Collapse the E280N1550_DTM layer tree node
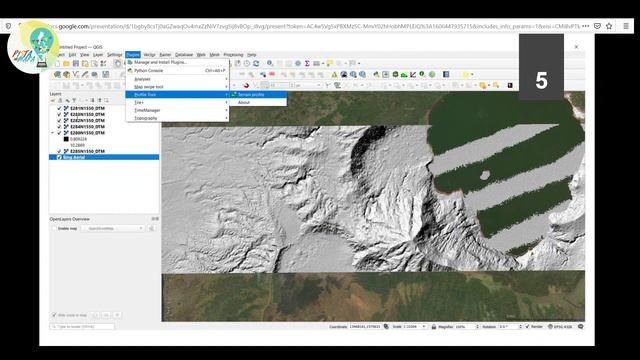 pyautogui.click(x=52, y=133)
